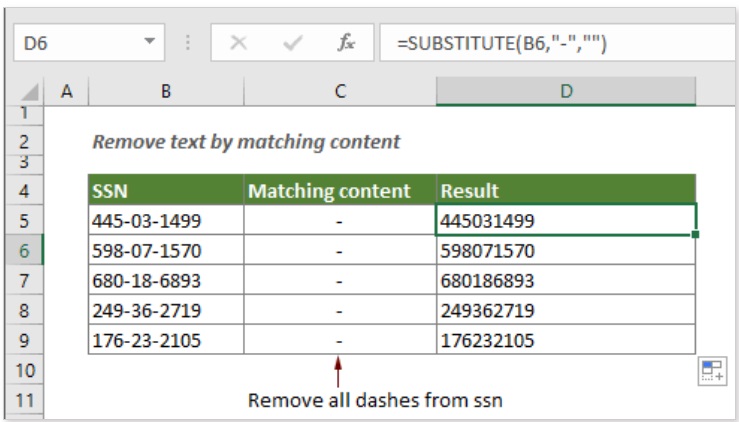Select row 4 header
Screen dimensions: 739x422
(25, 191)
